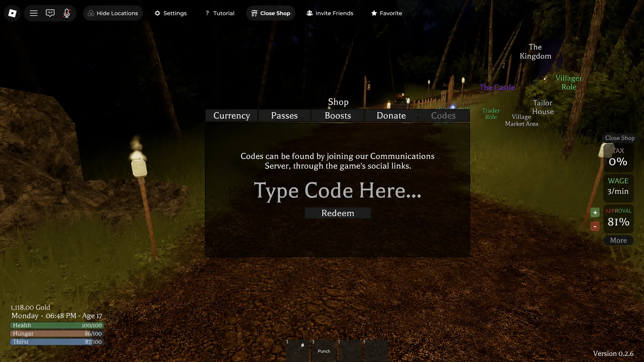Switch to the Currency shop tab
The width and height of the screenshot is (644, 362).
click(x=232, y=116)
